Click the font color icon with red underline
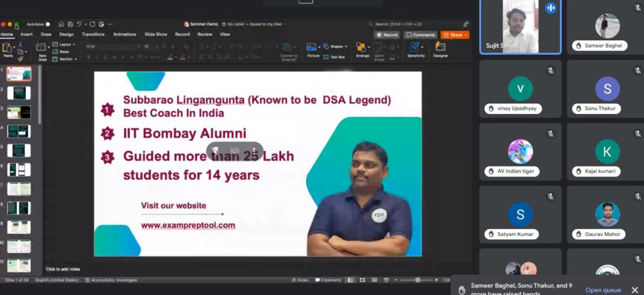The image size is (644, 295). click(x=183, y=57)
